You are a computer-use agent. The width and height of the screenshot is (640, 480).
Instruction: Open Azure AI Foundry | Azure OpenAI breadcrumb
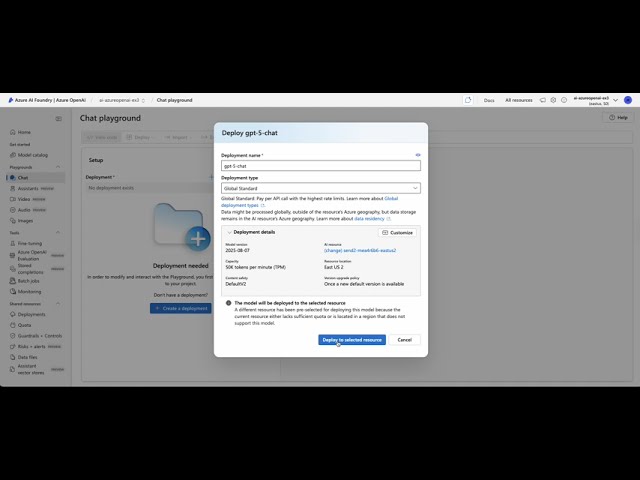[50, 100]
